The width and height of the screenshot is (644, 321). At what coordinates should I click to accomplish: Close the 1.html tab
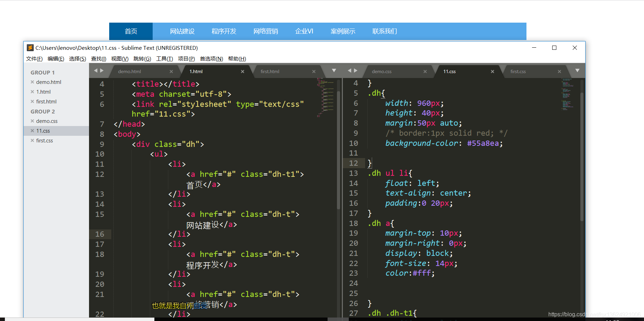pos(242,71)
